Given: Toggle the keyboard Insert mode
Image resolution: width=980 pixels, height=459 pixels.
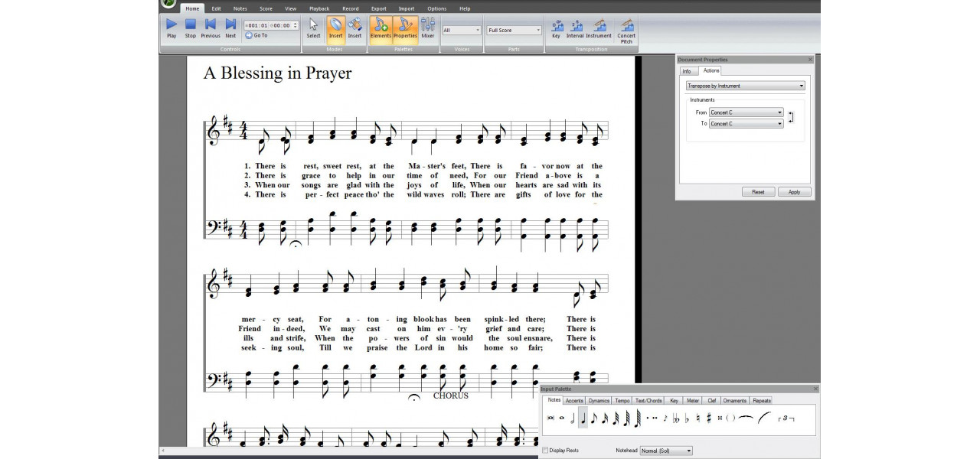Looking at the screenshot, I should (355, 28).
